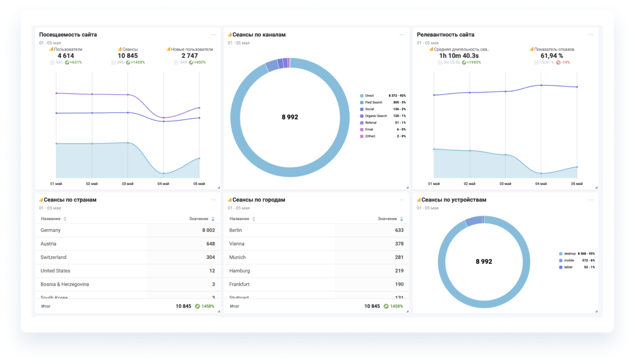Open options menu of Сеансы по устройствам widget
The height and width of the screenshot is (364, 635).
point(591,200)
